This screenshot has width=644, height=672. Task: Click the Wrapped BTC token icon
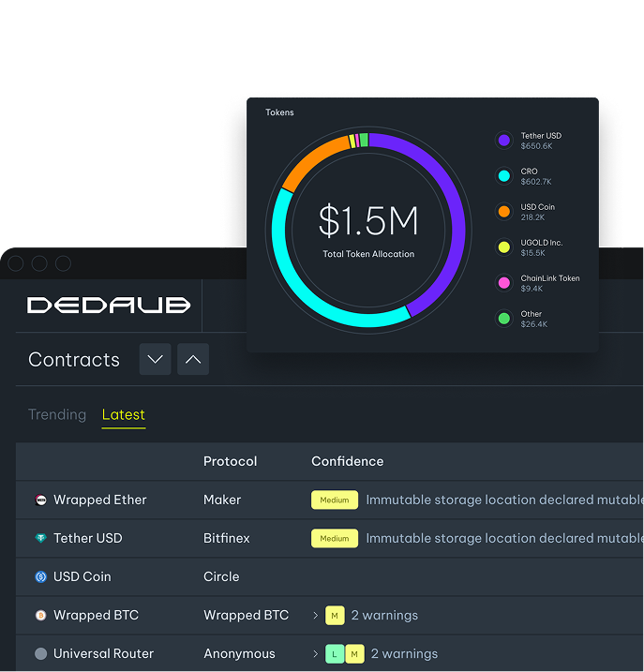40,616
